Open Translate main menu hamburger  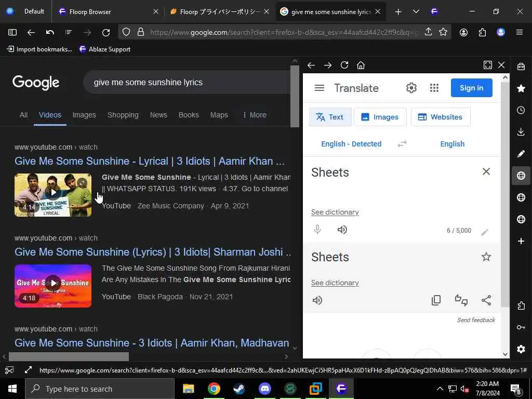pyautogui.click(x=320, y=88)
